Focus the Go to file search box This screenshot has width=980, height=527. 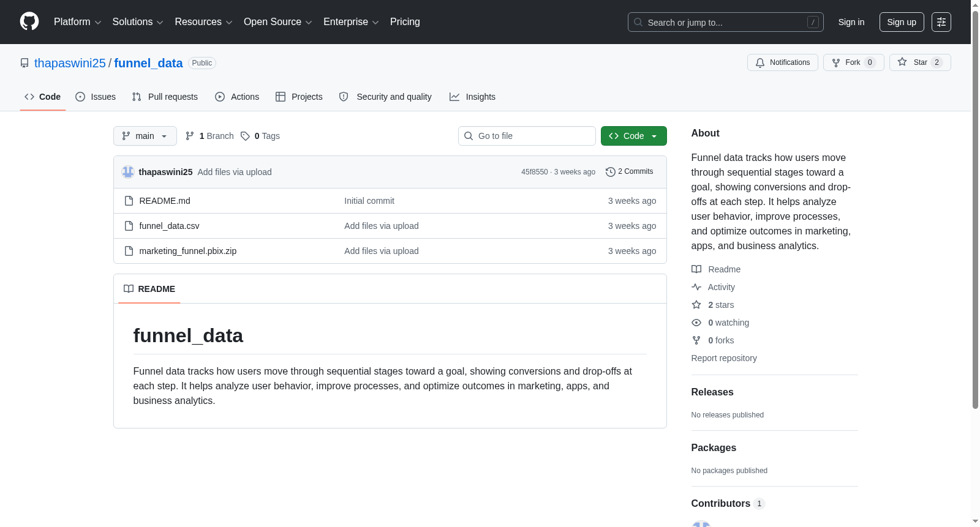click(x=527, y=136)
